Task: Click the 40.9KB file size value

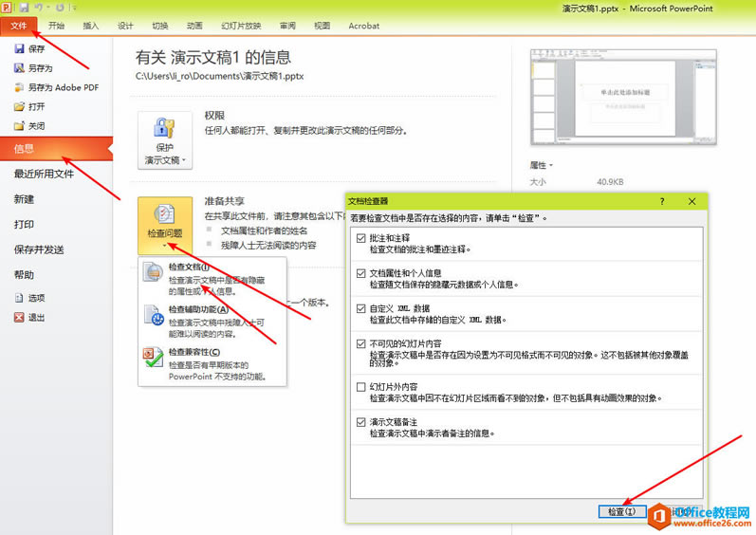Action: (x=610, y=182)
